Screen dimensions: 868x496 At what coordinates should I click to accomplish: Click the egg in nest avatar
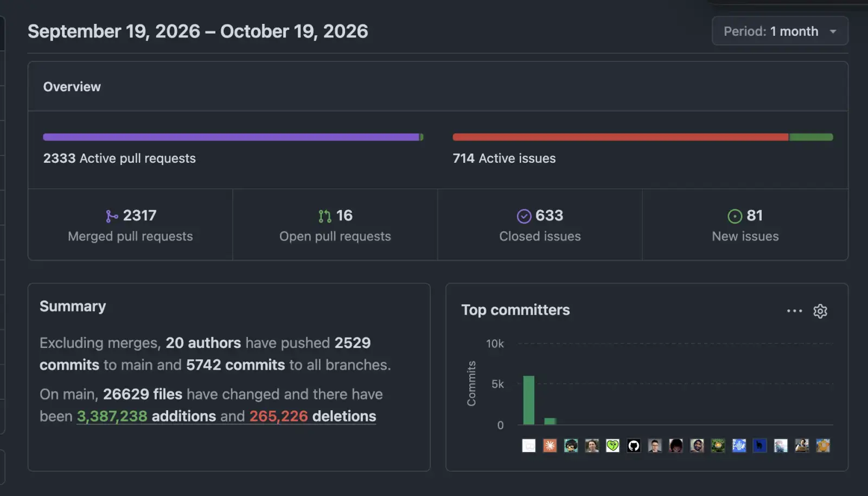pyautogui.click(x=718, y=446)
